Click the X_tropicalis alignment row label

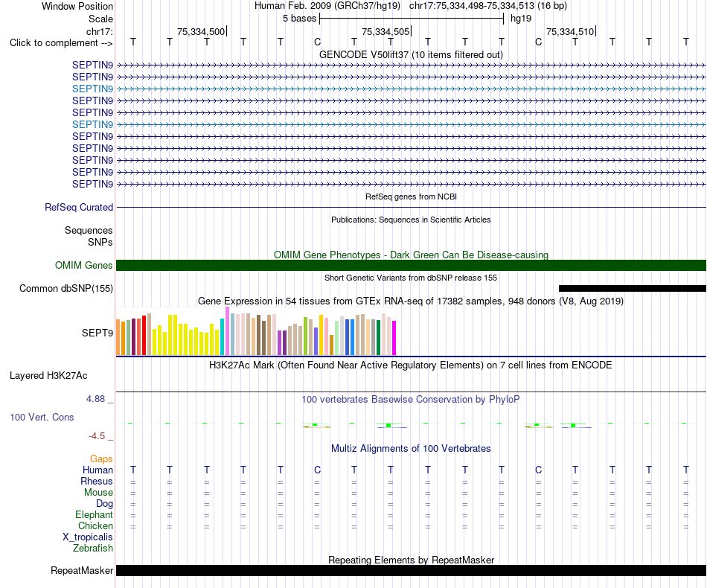coord(88,537)
